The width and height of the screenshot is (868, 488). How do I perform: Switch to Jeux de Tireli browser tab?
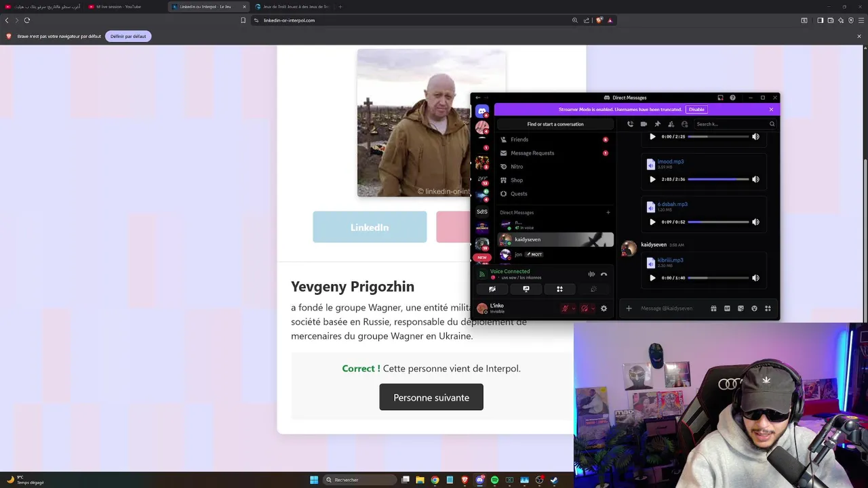tap(292, 7)
